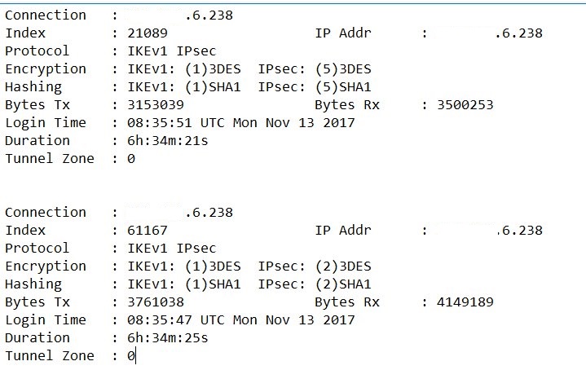Click the index value 21089
Viewport: 586px width, 392px height.
(x=148, y=33)
